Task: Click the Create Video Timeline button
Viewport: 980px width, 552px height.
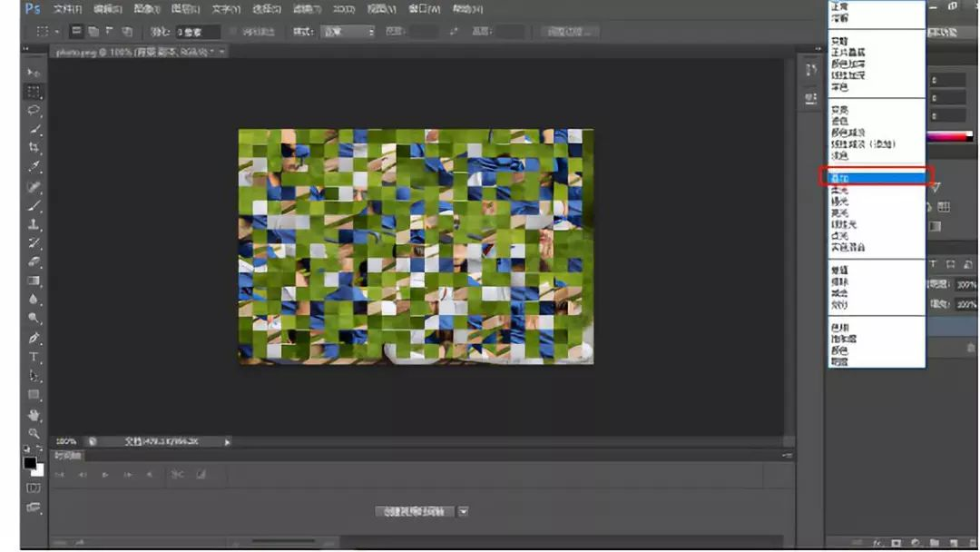Action: click(415, 511)
